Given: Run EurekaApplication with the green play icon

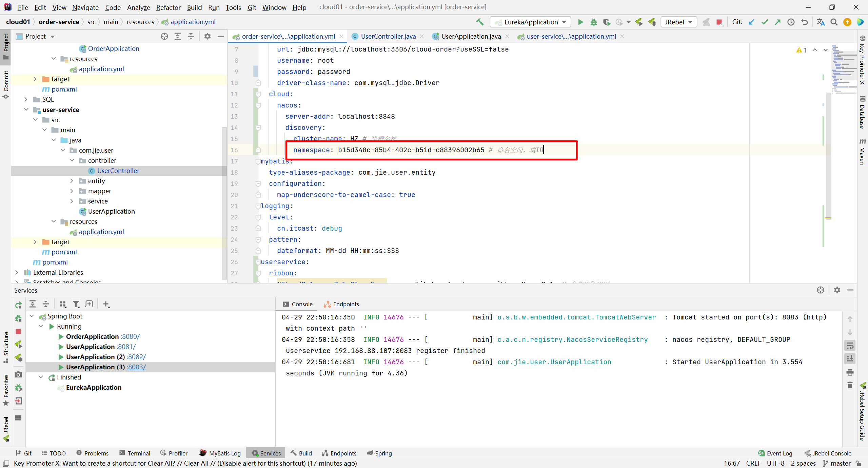Looking at the screenshot, I should (580, 22).
